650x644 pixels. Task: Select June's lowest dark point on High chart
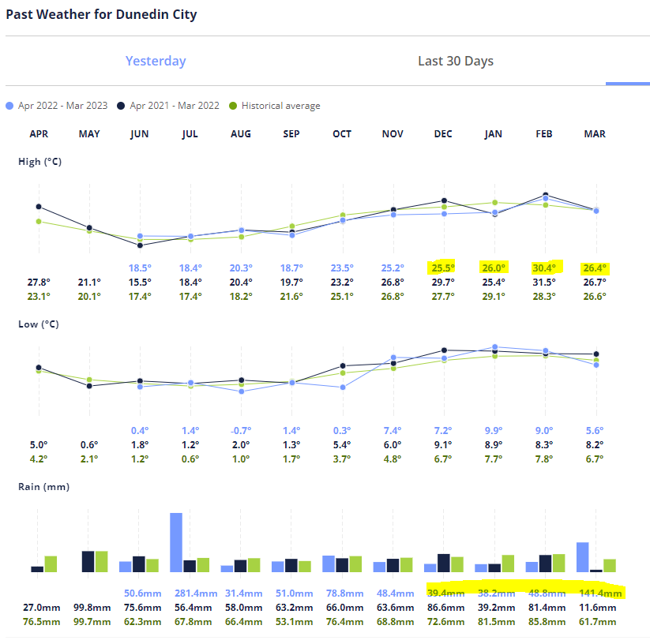click(140, 245)
